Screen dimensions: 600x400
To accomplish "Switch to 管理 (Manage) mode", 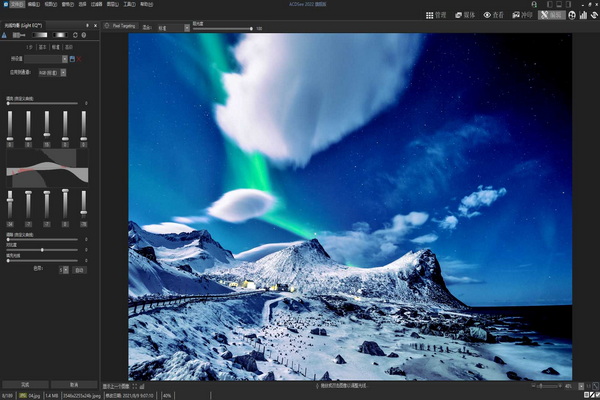I will tap(436, 15).
